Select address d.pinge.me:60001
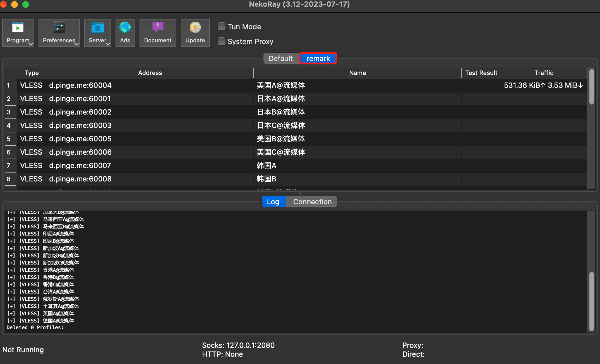600x364 pixels. point(80,99)
